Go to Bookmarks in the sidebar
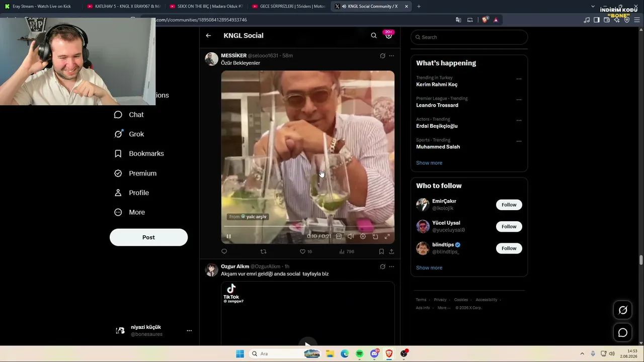 [139, 153]
